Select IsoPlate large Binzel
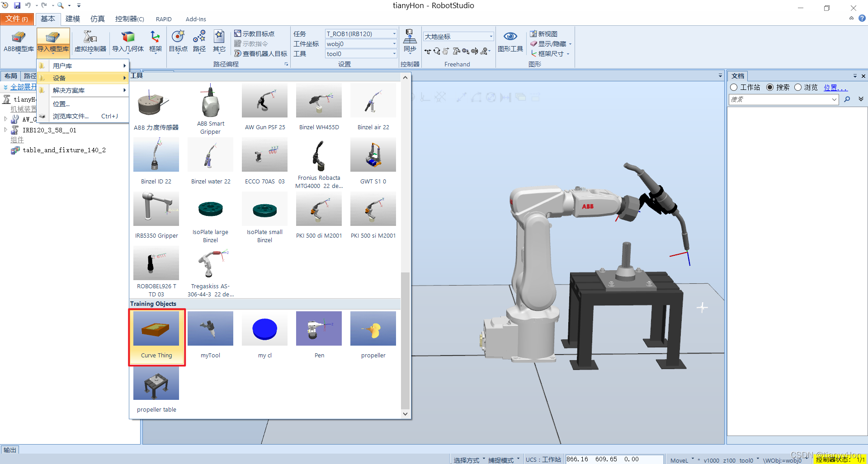 click(x=210, y=217)
